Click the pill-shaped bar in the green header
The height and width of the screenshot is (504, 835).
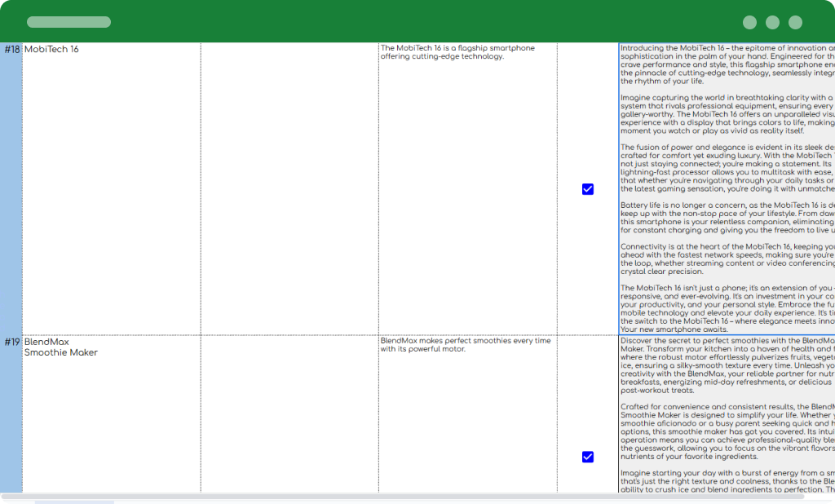[x=68, y=22]
